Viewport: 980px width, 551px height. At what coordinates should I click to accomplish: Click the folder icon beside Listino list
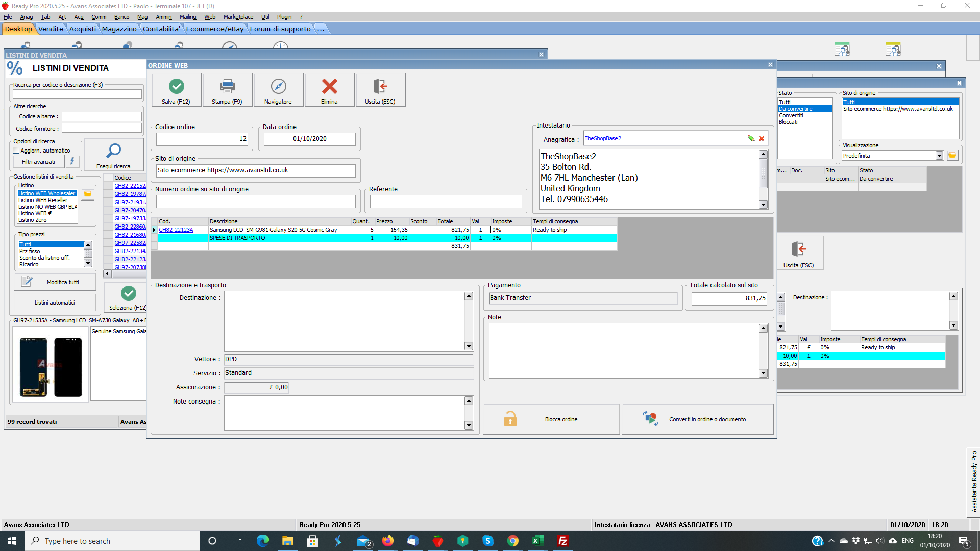click(88, 194)
